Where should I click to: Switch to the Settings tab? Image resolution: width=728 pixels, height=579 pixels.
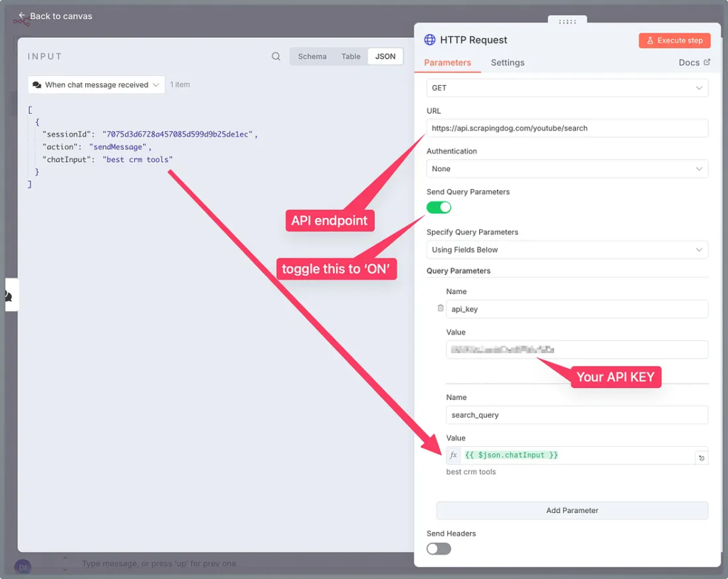pyautogui.click(x=508, y=63)
